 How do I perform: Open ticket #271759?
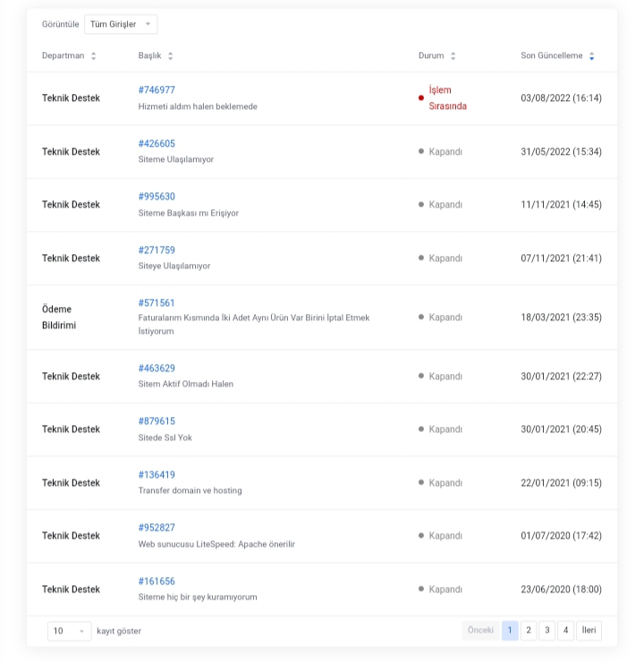[x=157, y=251]
